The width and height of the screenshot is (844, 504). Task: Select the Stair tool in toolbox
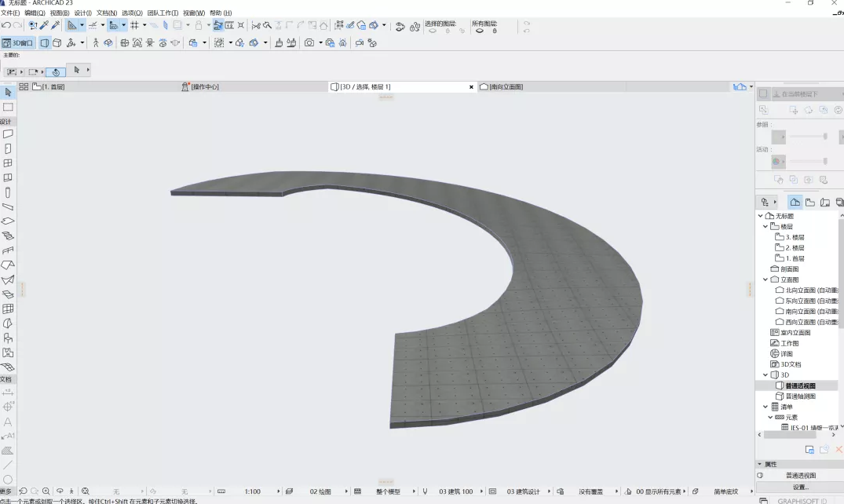coord(8,236)
